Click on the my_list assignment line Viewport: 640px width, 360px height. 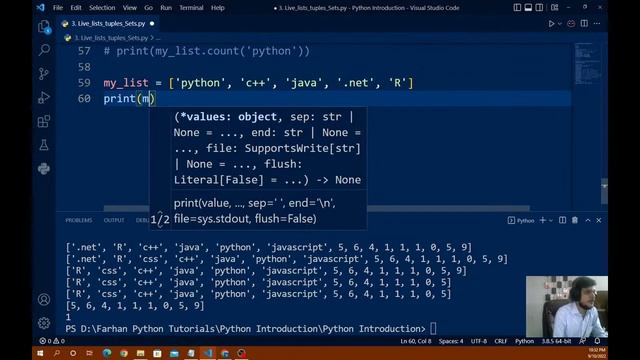[x=258, y=83]
